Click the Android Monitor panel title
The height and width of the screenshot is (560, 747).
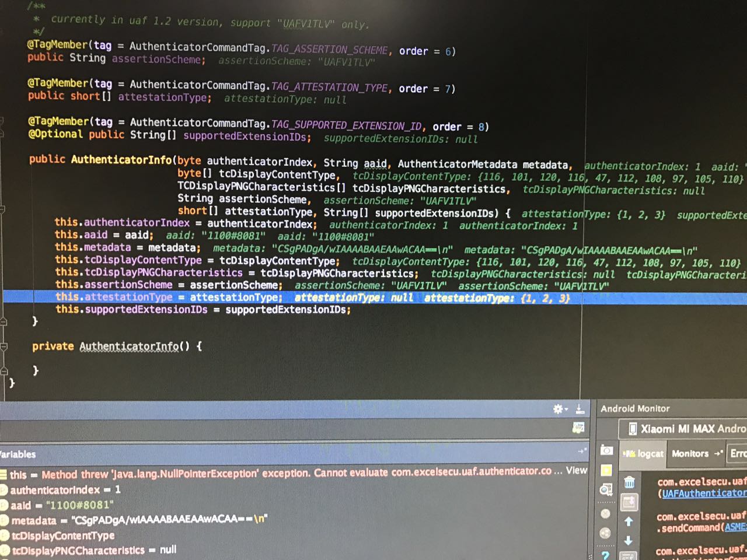point(635,408)
